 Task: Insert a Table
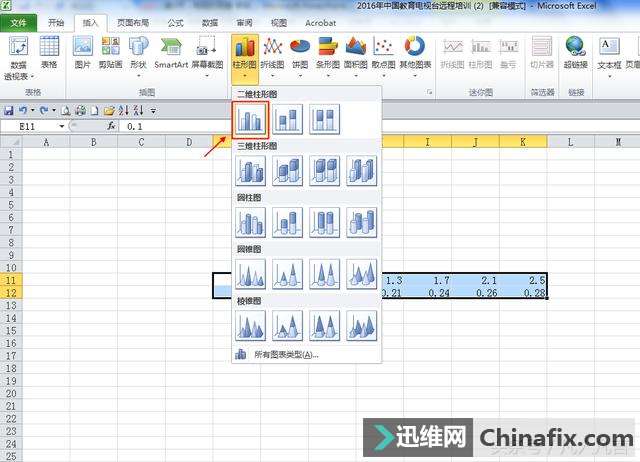[49, 53]
